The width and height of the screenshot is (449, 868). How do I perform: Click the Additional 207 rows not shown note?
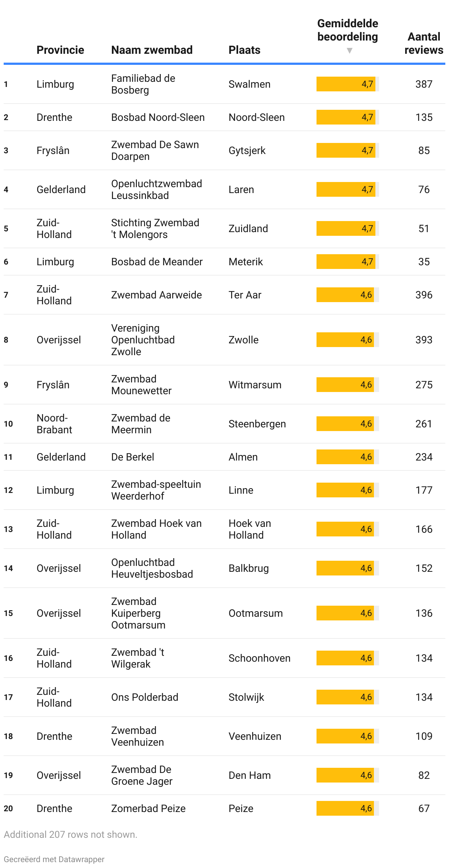(70, 834)
